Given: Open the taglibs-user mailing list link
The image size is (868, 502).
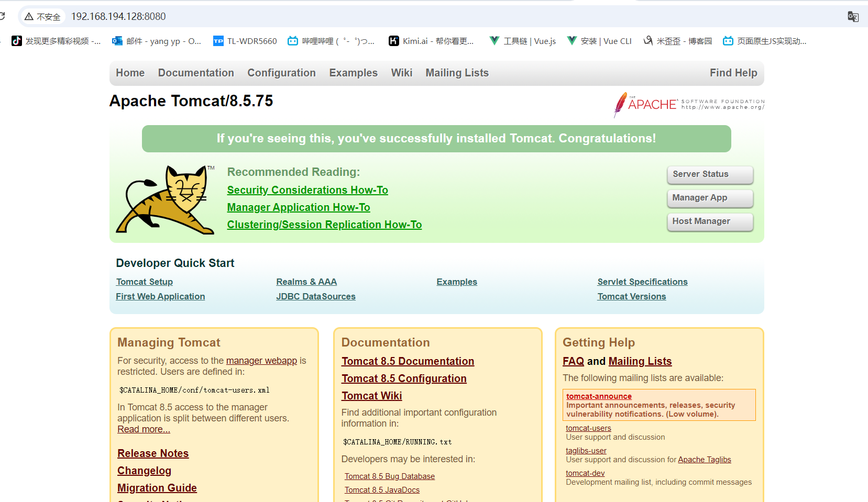Looking at the screenshot, I should (x=586, y=451).
